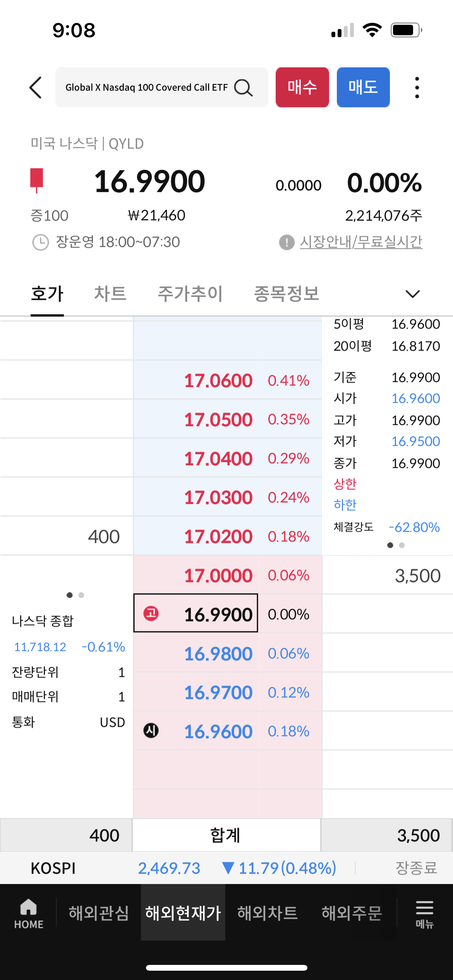Image resolution: width=453 pixels, height=980 pixels.
Task: Go back using the back arrow
Action: [x=35, y=87]
